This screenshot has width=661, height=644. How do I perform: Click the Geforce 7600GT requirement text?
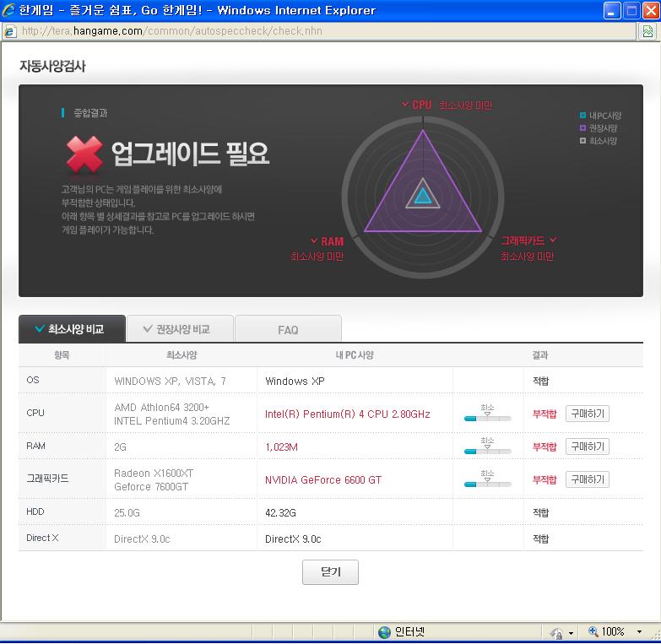(151, 487)
